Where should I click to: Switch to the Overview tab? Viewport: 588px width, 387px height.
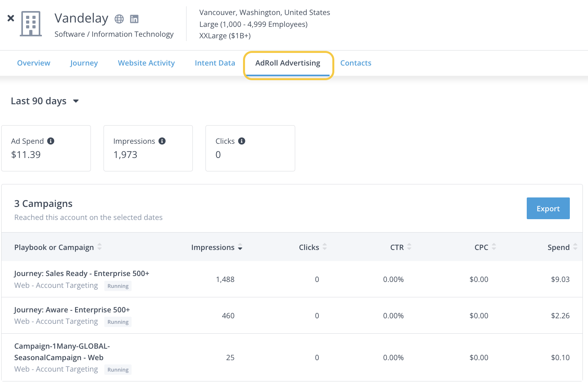pos(34,63)
